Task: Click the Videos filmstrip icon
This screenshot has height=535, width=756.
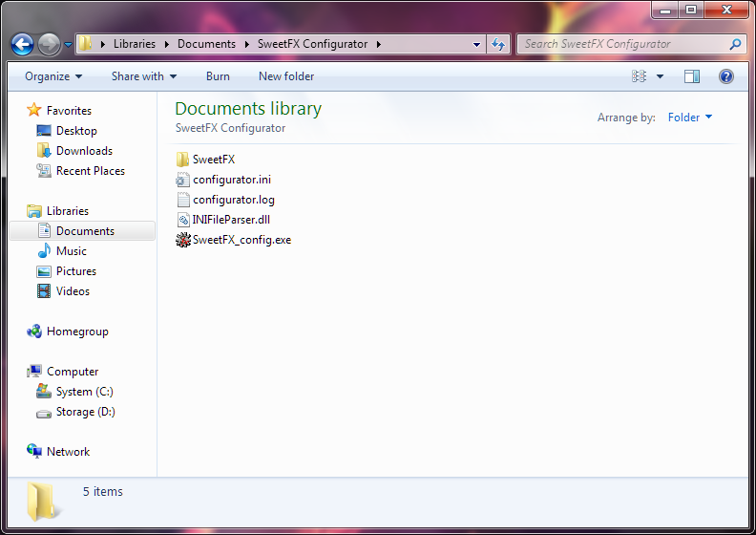Action: pyautogui.click(x=44, y=290)
